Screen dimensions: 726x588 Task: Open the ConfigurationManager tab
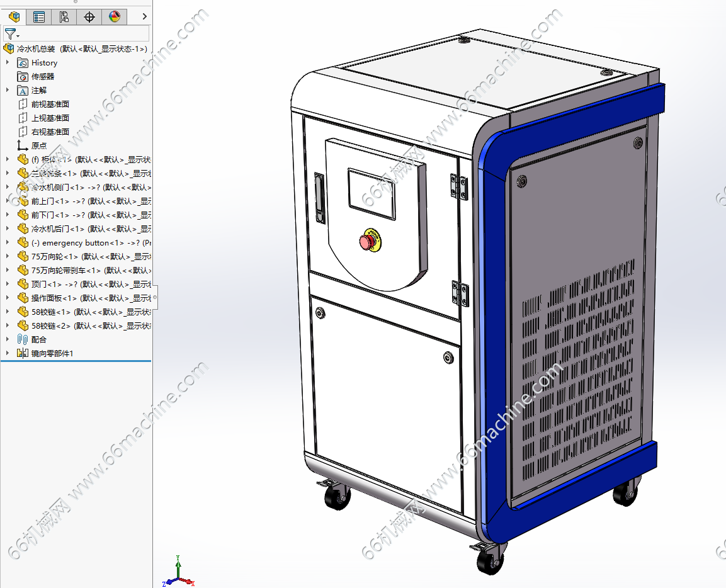coord(64,17)
